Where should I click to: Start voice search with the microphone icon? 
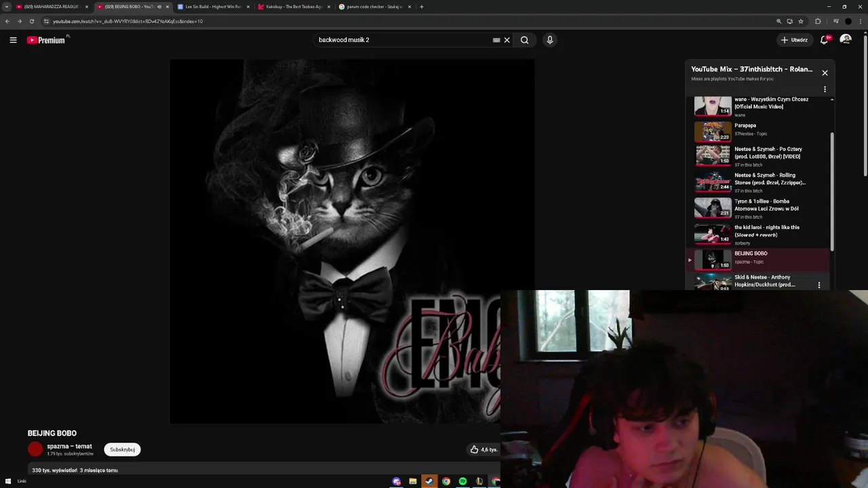coord(550,40)
